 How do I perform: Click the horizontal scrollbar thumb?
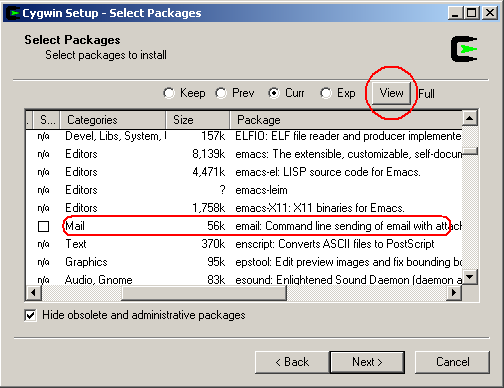pos(204,293)
